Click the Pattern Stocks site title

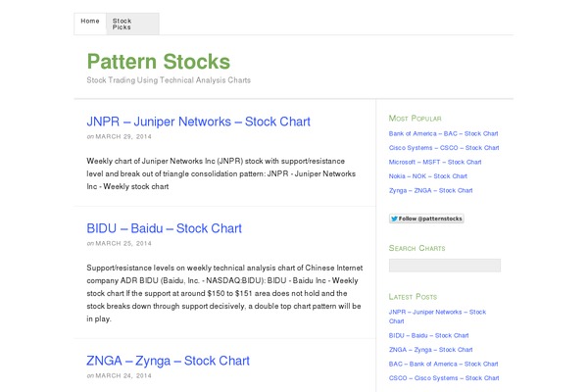tap(159, 61)
